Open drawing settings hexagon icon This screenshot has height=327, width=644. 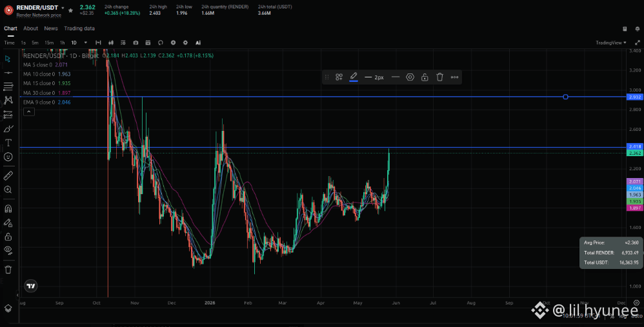tap(410, 77)
